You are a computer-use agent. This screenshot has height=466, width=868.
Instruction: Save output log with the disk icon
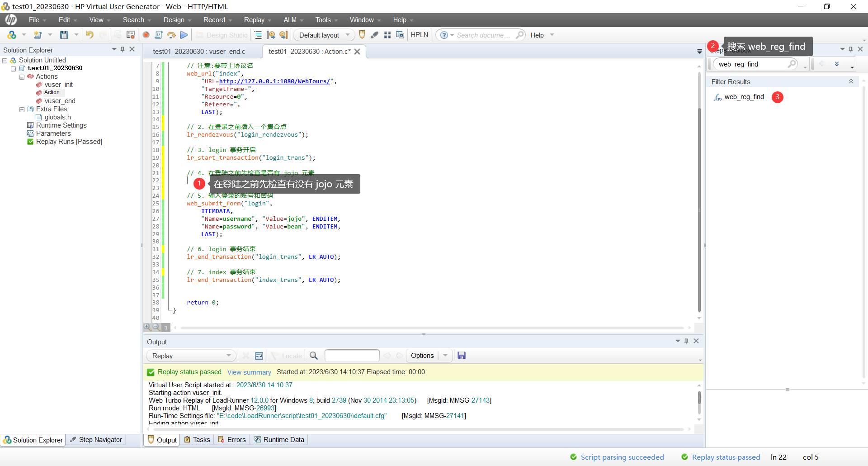click(x=462, y=356)
